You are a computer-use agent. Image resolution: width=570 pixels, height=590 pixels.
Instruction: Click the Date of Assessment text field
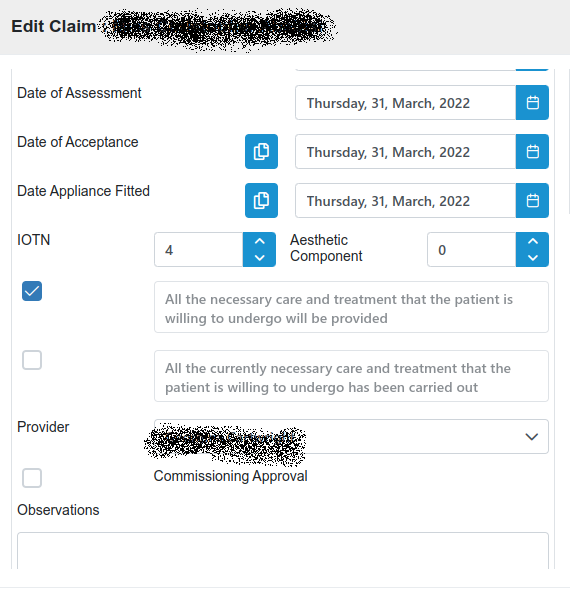pos(406,102)
